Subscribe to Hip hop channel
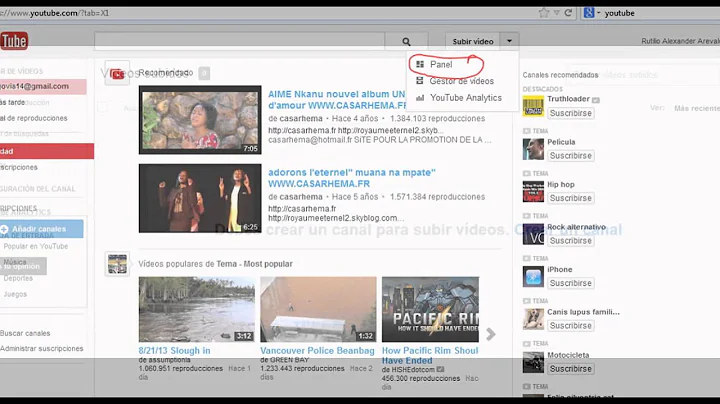 (x=571, y=198)
